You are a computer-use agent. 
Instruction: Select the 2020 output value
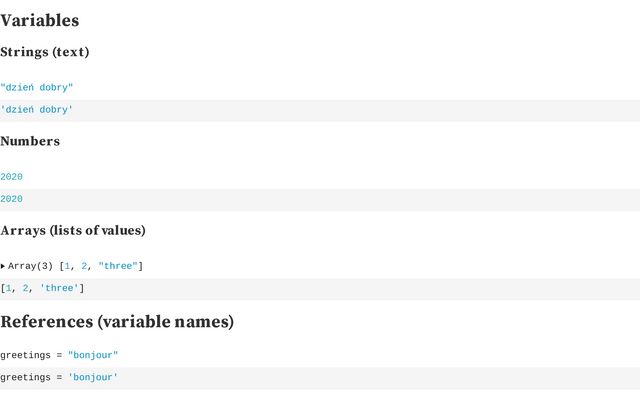click(12, 177)
